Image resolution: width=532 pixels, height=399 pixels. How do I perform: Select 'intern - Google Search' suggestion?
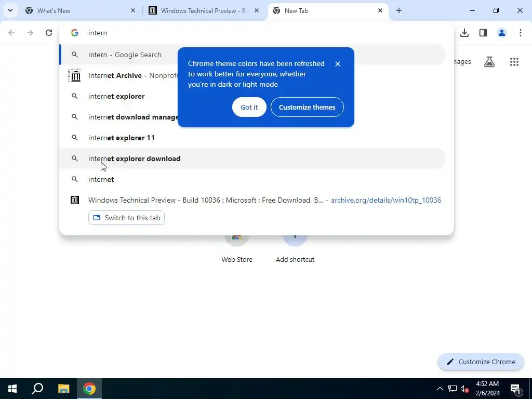pos(252,55)
